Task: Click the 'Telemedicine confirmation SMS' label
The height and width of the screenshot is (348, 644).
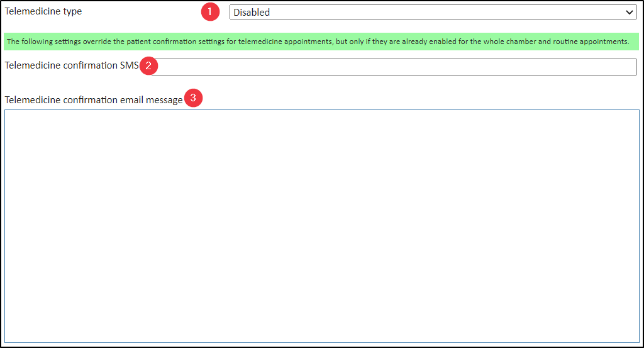Action: tap(69, 65)
